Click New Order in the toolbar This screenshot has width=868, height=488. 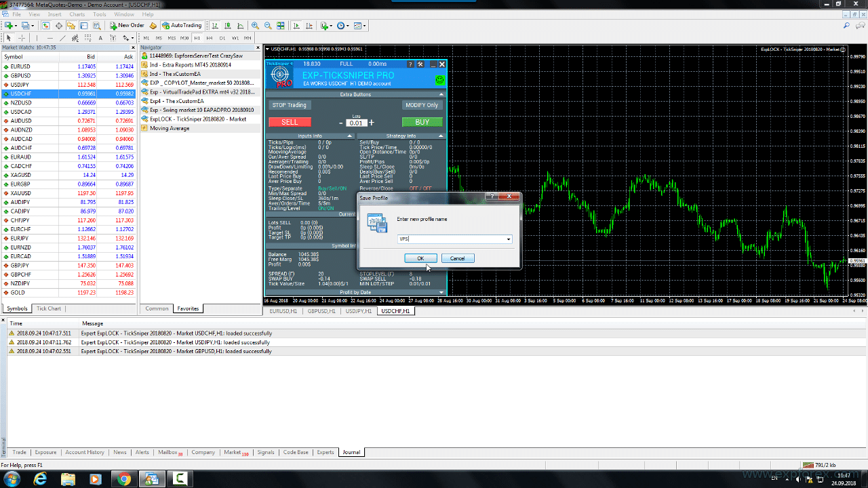coord(127,26)
